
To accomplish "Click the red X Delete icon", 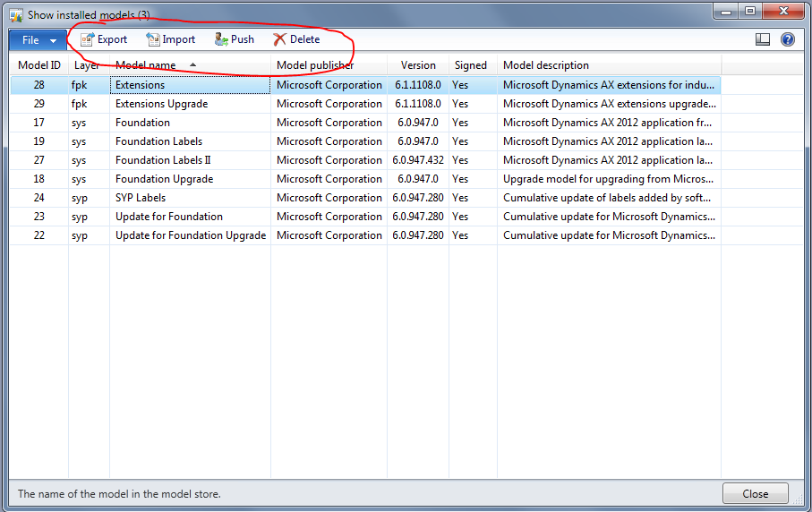I will (x=279, y=39).
